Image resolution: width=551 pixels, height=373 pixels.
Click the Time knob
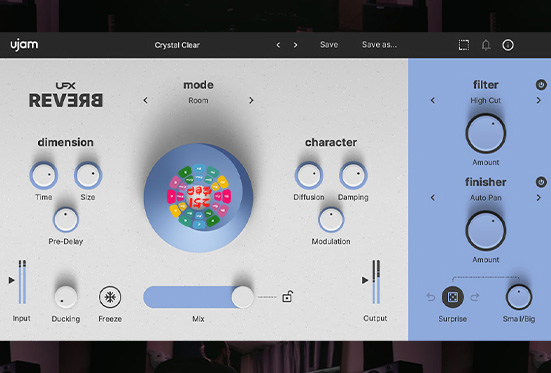tap(44, 175)
